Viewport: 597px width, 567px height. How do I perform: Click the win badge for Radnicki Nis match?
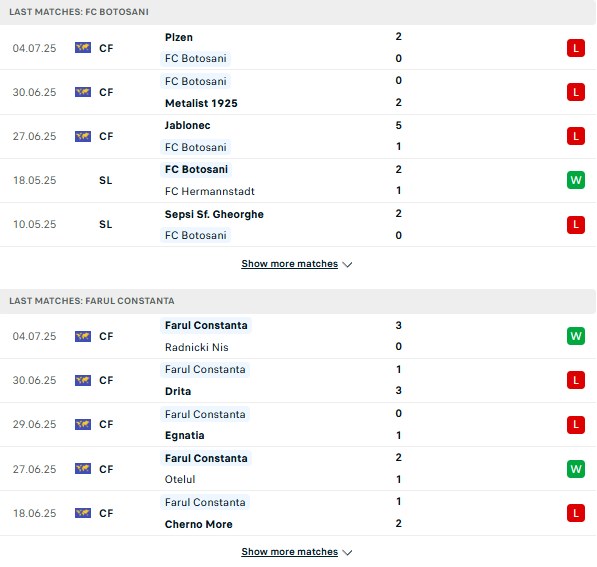tap(575, 336)
